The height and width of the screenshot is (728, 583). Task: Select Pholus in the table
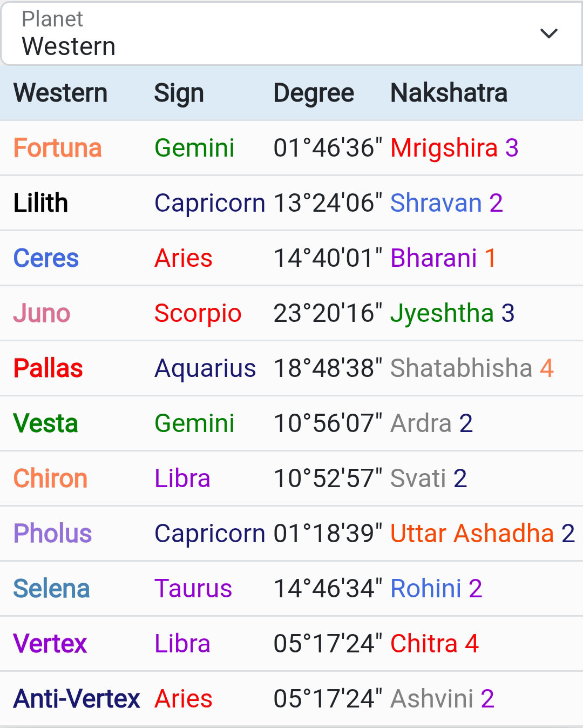click(52, 534)
